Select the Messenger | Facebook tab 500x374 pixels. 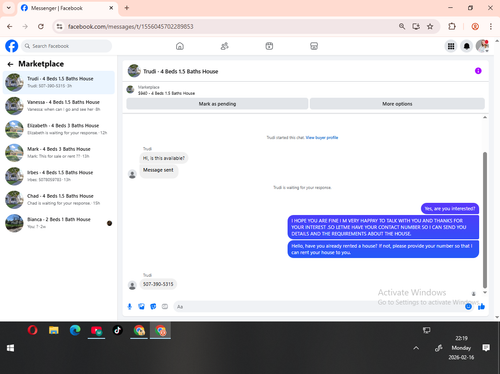pyautogui.click(x=67, y=8)
